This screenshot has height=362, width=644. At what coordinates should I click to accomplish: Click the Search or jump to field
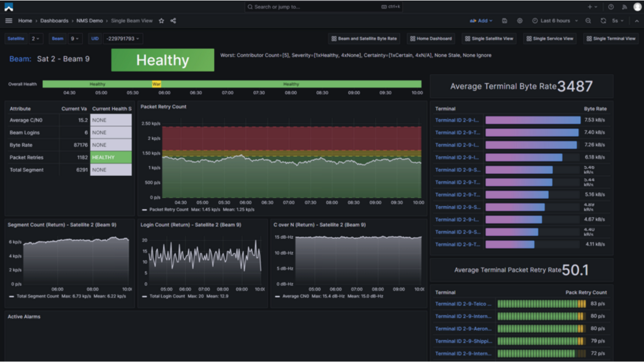(x=324, y=7)
